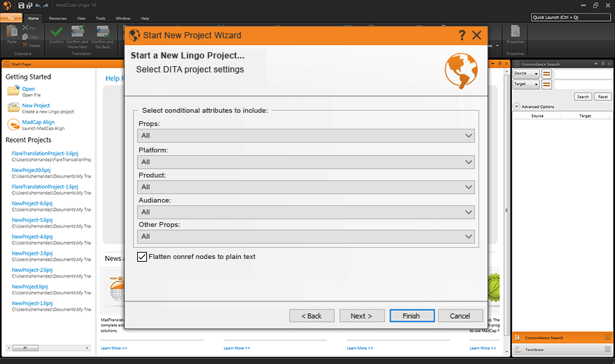
Task: Click the horizontal scrollbar under Recent Projects
Action: 48,348
